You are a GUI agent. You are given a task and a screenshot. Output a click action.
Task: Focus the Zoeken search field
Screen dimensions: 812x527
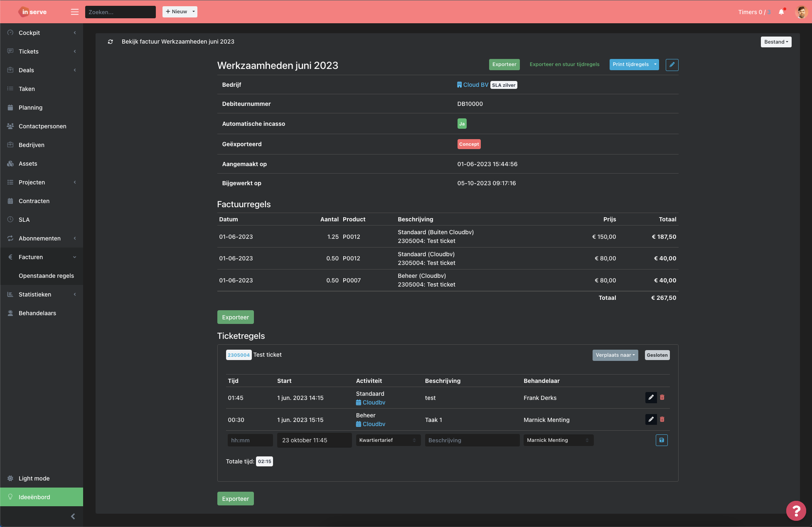tap(121, 12)
